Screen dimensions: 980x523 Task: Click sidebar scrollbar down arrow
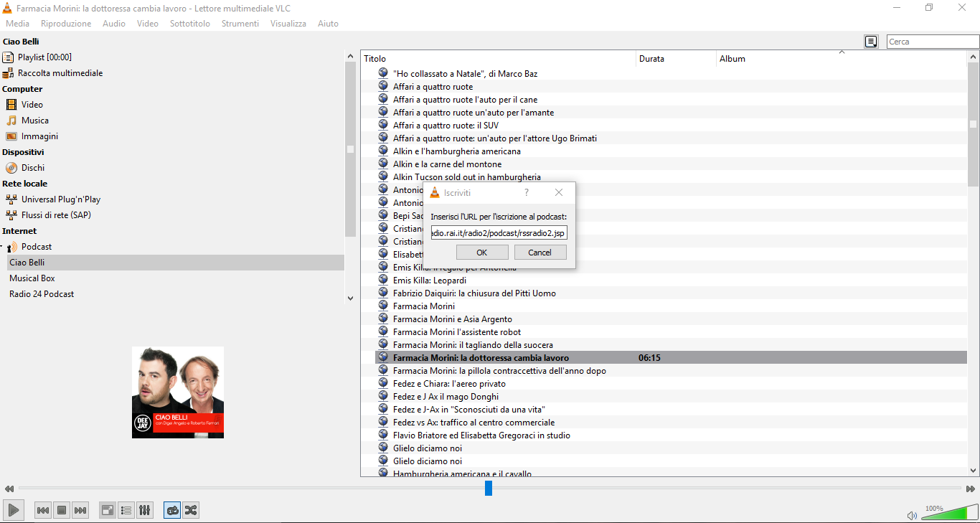(350, 298)
